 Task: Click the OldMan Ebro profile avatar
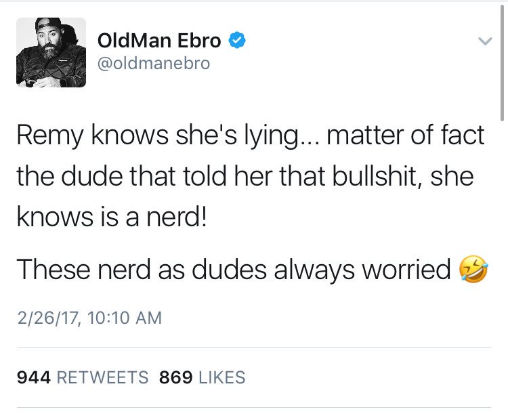click(x=51, y=53)
